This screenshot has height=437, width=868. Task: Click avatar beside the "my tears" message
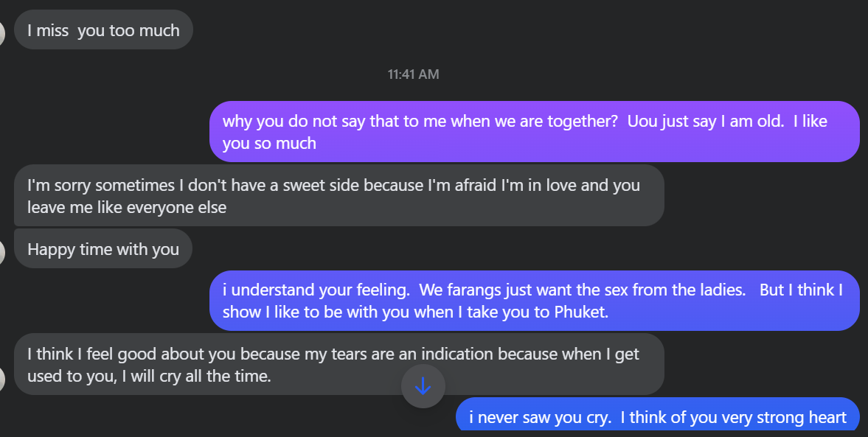(x=2, y=378)
